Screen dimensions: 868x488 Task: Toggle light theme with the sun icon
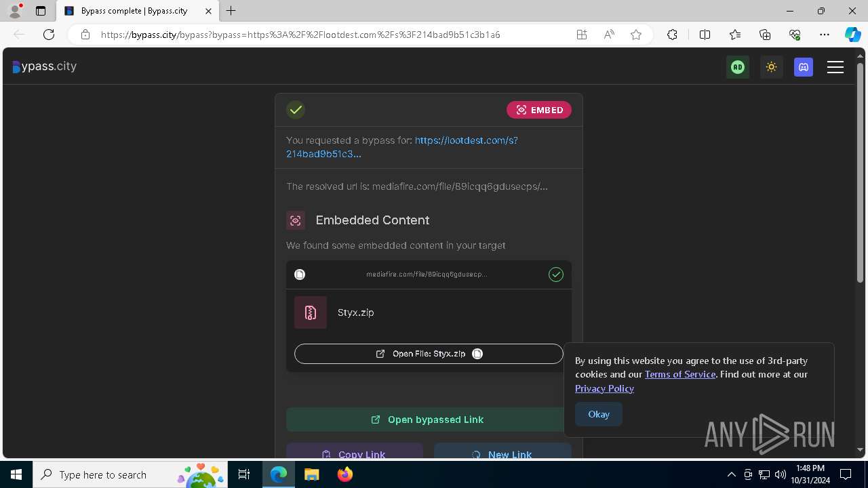[771, 67]
